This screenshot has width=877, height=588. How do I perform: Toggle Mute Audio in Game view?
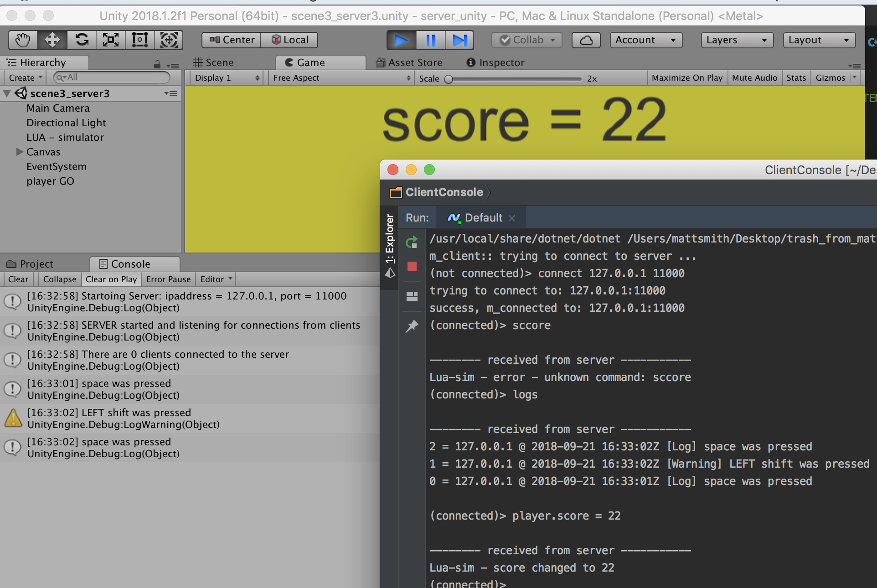(x=754, y=78)
